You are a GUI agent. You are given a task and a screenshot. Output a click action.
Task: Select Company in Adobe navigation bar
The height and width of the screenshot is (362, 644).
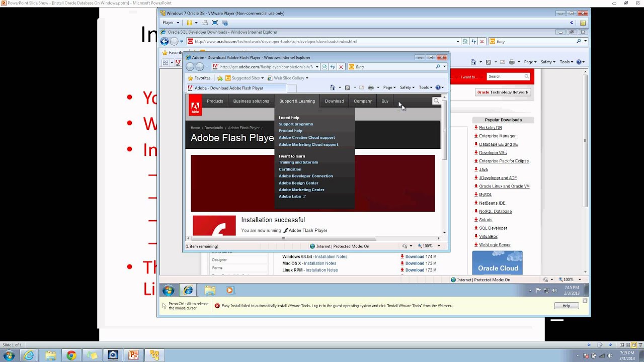coord(363,101)
